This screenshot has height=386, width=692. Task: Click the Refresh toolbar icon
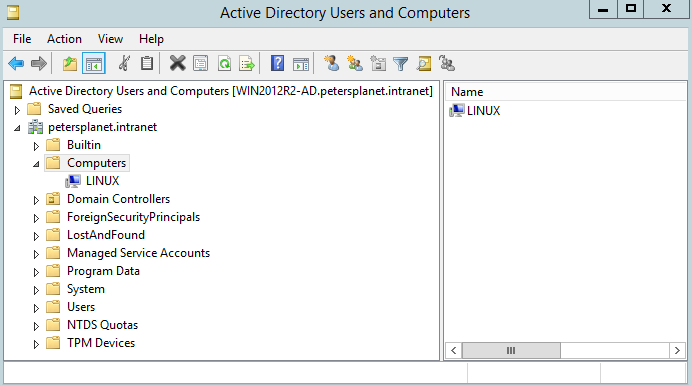click(224, 64)
